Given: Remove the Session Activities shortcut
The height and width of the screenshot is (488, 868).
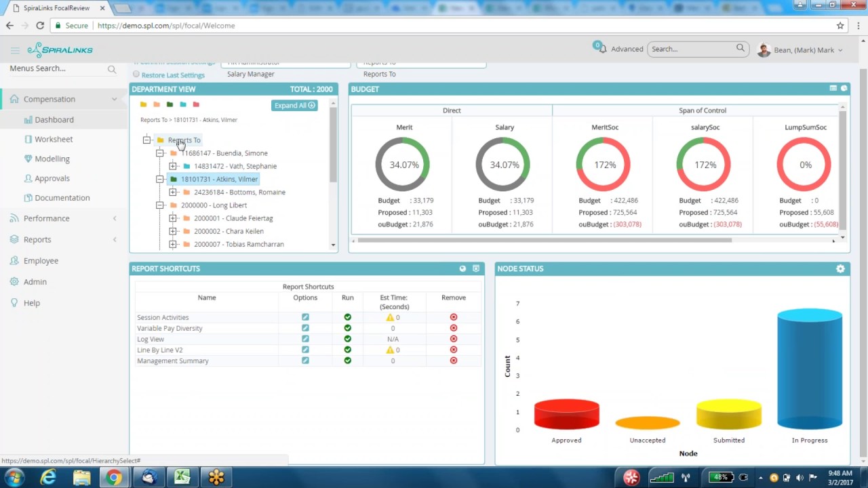Looking at the screenshot, I should [454, 317].
